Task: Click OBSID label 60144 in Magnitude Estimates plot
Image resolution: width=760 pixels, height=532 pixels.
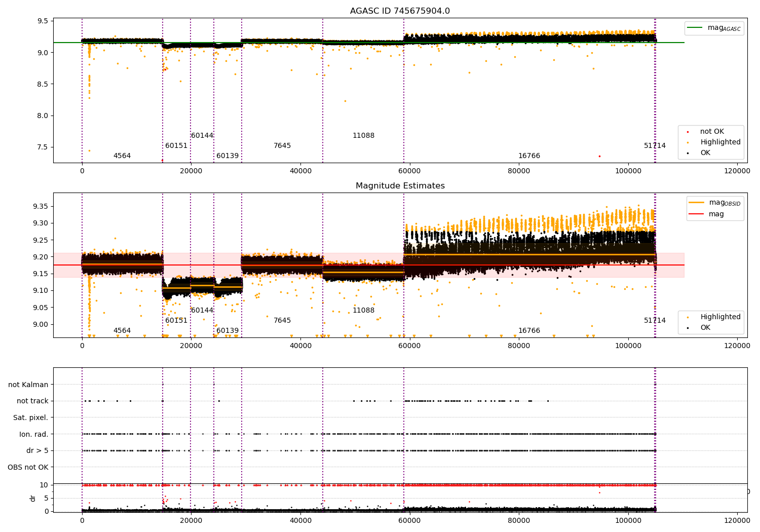Action: tap(202, 311)
